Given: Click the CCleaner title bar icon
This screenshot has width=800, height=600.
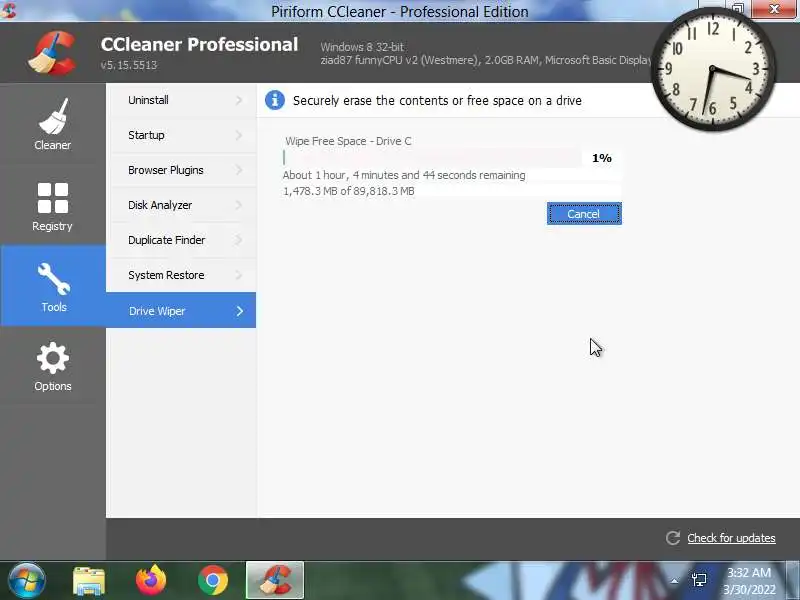Looking at the screenshot, I should tap(8, 10).
